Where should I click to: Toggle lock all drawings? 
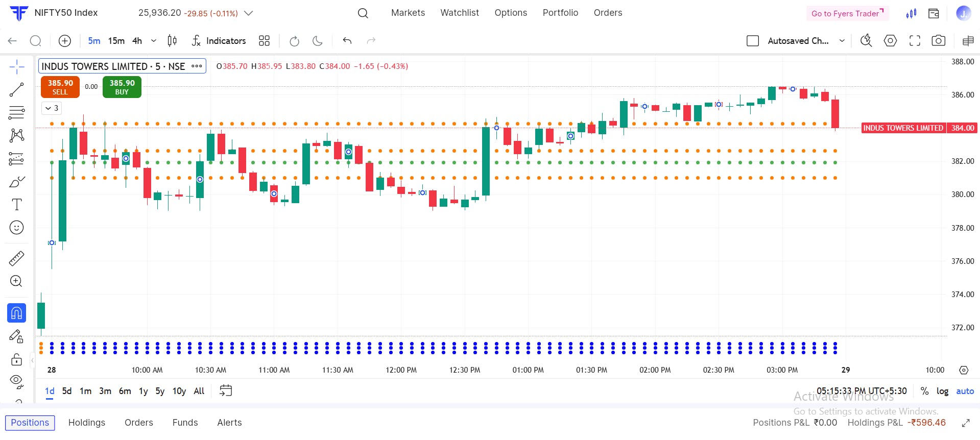tap(17, 359)
